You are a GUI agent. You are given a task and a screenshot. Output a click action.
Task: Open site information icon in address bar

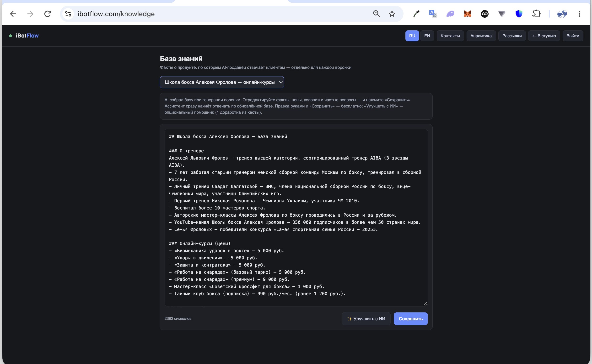pyautogui.click(x=68, y=14)
